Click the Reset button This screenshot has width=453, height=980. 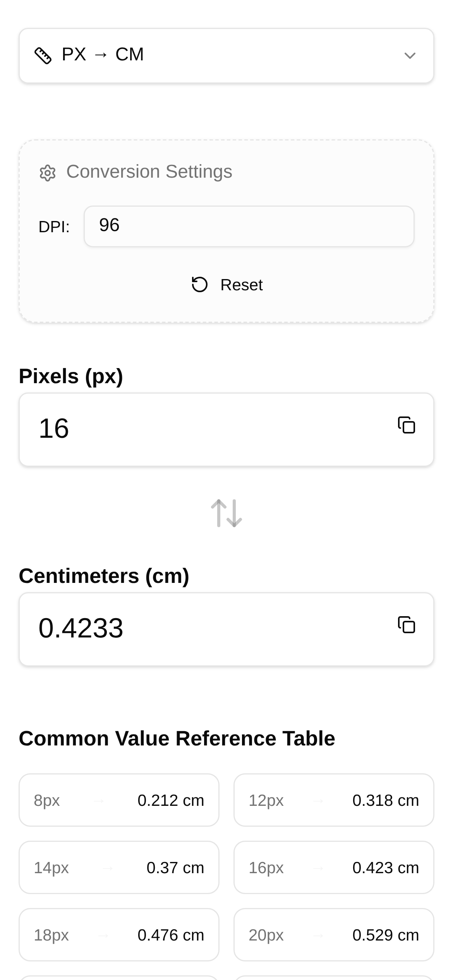tap(227, 285)
